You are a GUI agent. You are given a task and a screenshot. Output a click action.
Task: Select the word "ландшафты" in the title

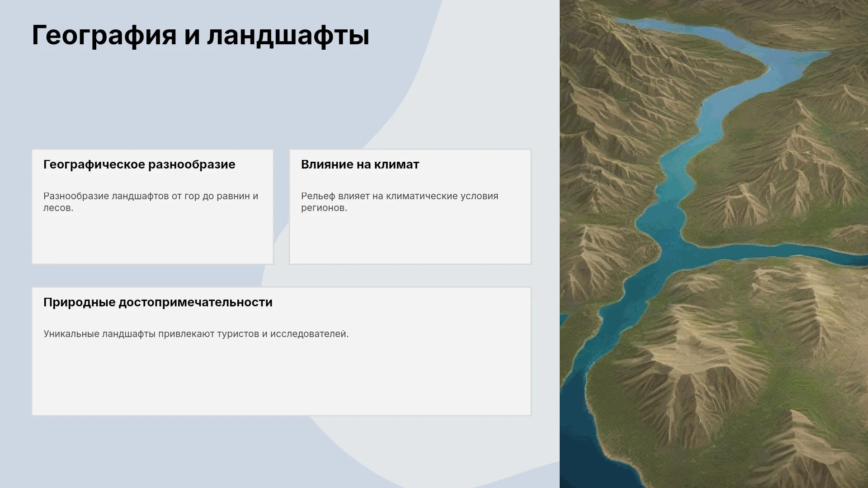[x=288, y=35]
